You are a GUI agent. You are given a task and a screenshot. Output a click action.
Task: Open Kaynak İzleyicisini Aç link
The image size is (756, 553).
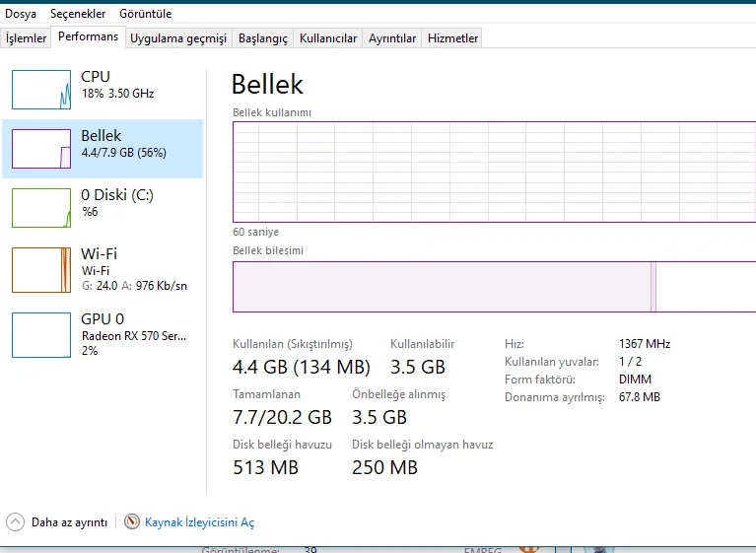pos(199,522)
